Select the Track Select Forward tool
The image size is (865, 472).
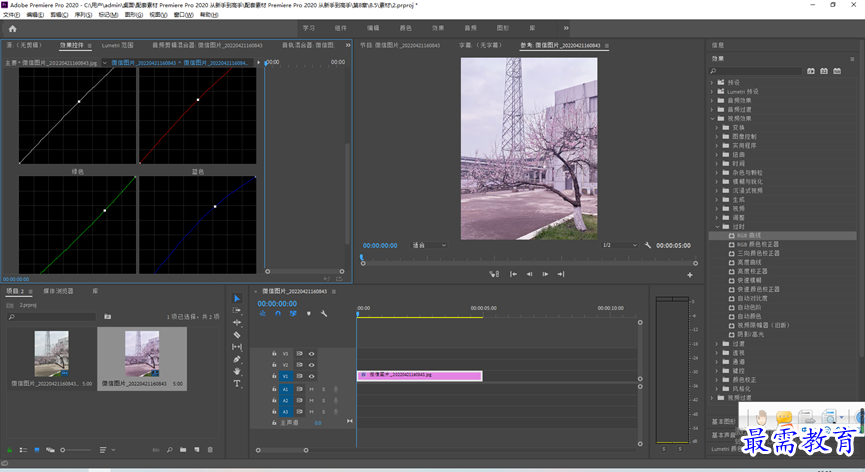pos(237,310)
